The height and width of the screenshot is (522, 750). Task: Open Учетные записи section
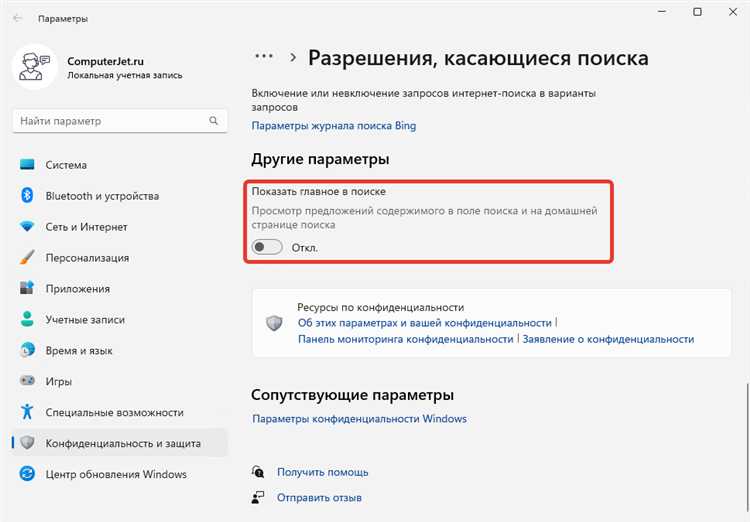click(120, 320)
